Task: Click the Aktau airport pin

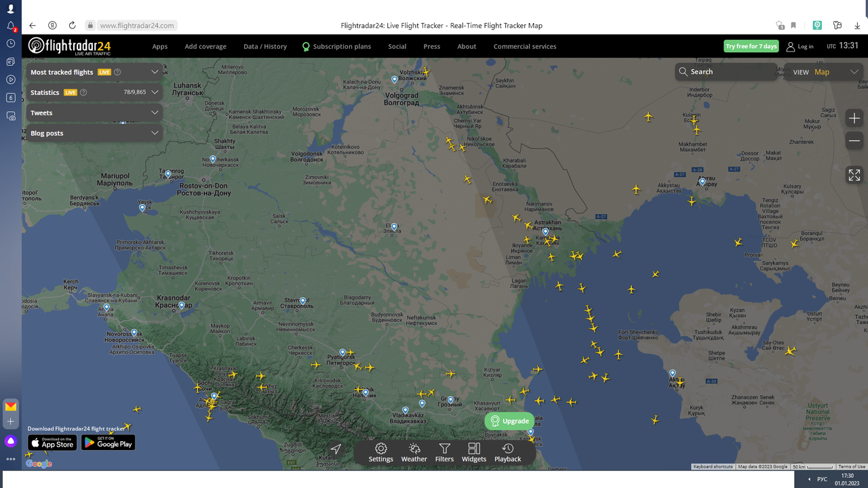Action: point(672,373)
